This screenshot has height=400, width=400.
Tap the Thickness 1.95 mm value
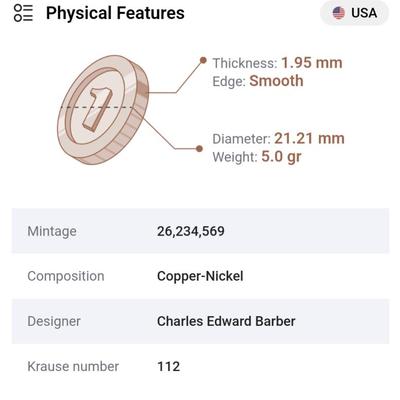[312, 63]
